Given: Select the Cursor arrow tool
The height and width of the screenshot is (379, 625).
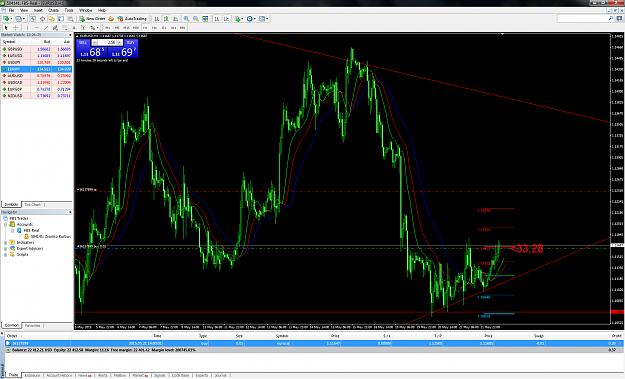Looking at the screenshot, I should 6,28.
